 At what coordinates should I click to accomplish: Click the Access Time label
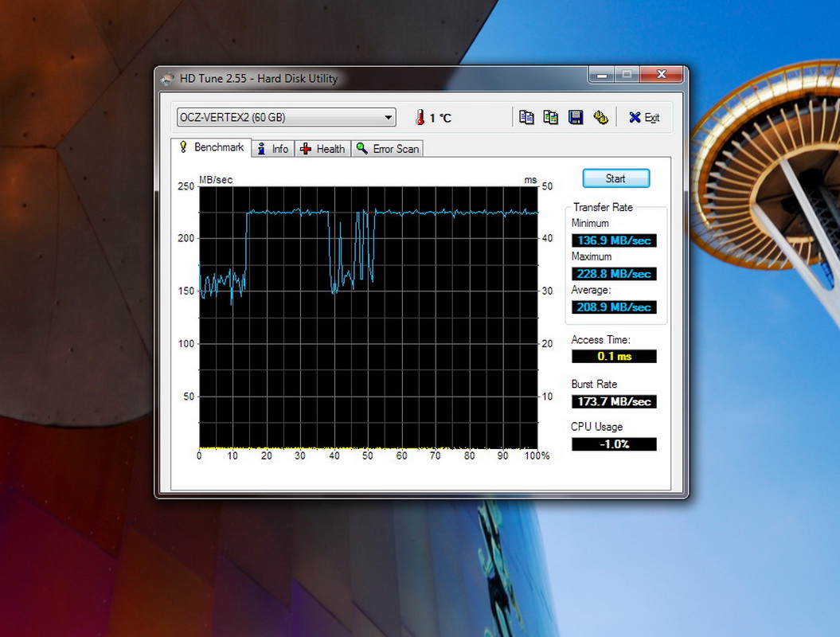600,340
